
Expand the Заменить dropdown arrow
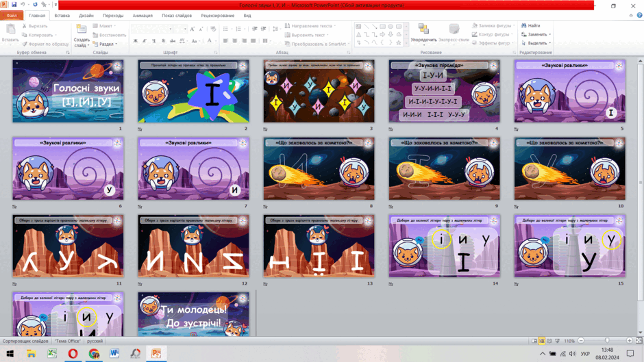coord(550,34)
